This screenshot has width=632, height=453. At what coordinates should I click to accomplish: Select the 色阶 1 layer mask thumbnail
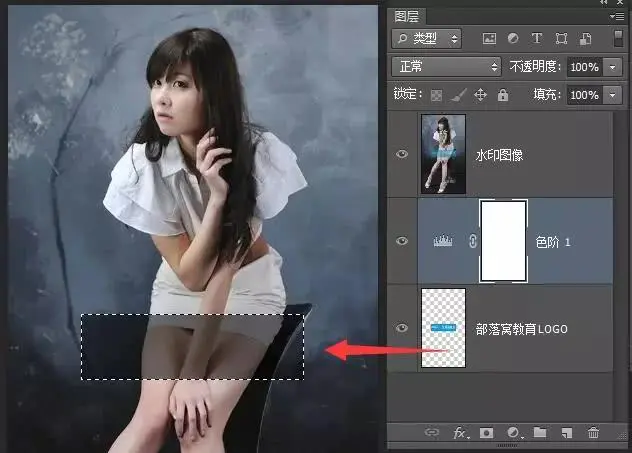click(x=503, y=241)
